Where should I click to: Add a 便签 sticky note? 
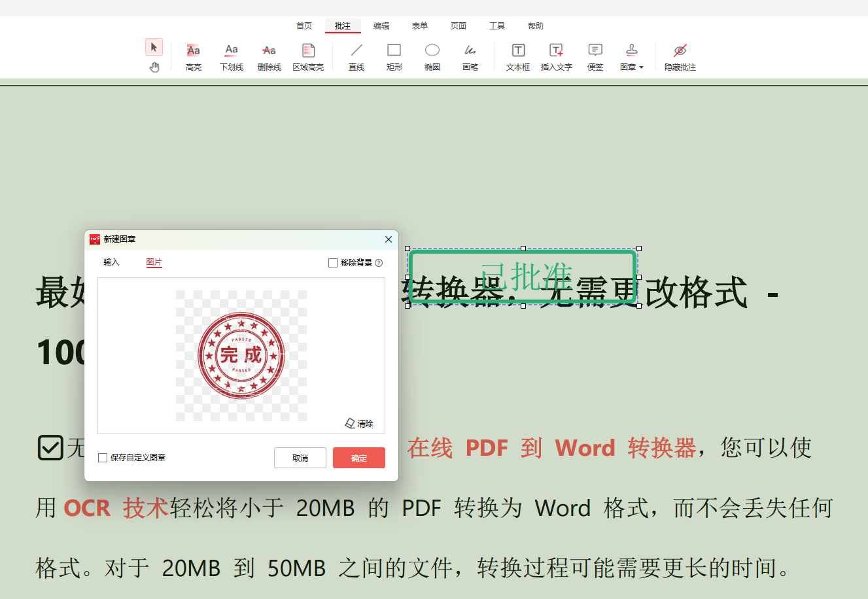click(595, 57)
